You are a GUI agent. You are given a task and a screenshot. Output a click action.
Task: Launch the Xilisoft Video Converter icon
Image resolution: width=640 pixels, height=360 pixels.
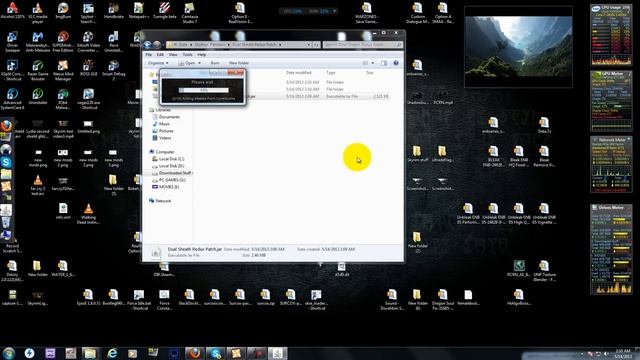[89, 41]
